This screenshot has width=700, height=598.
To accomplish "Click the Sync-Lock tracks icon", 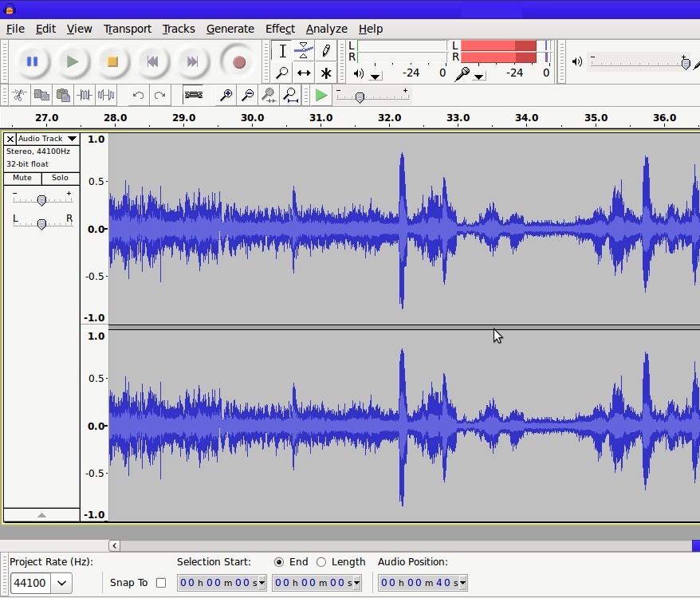I will (193, 95).
